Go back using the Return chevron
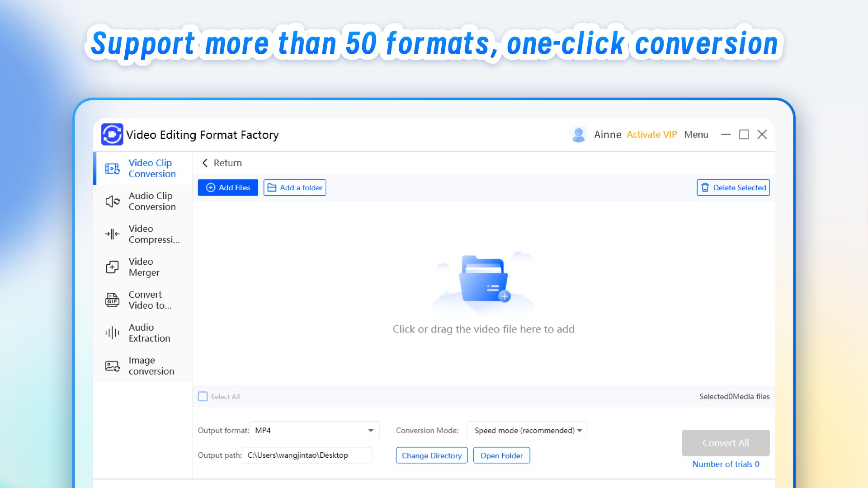This screenshot has height=488, width=868. (205, 163)
